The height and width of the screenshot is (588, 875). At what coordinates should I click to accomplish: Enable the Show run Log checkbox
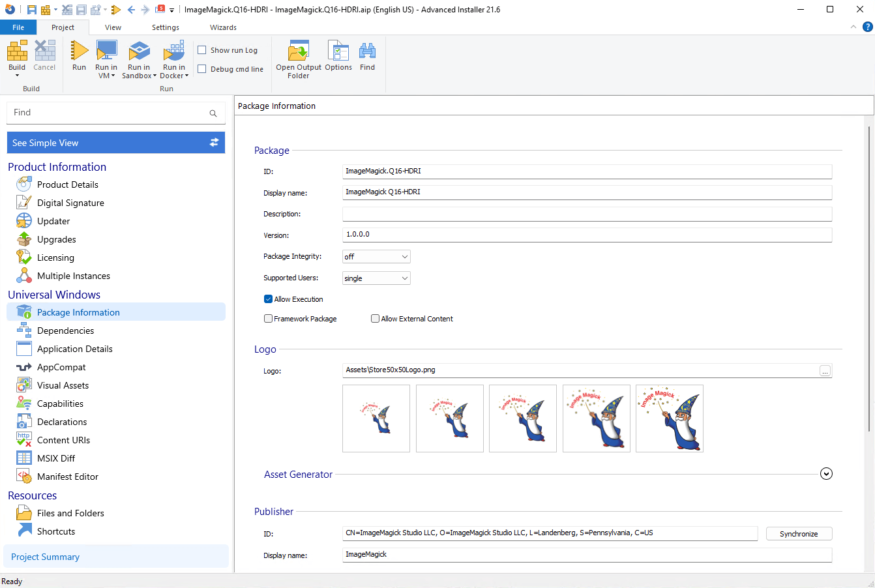[x=202, y=50]
